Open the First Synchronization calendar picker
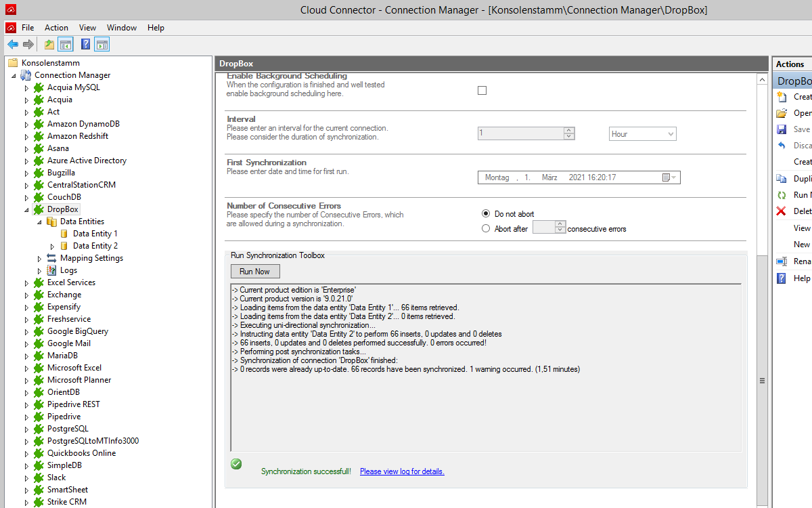The width and height of the screenshot is (812, 508). [x=668, y=177]
